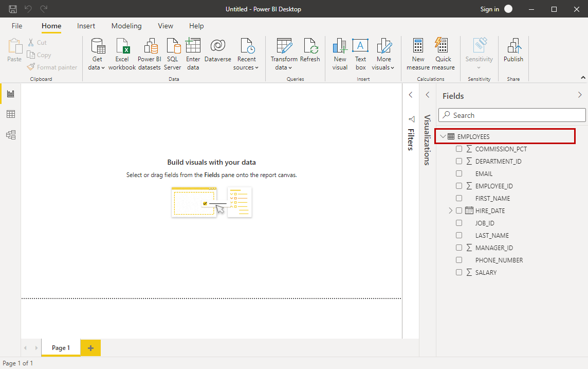Insert a New visual
This screenshot has height=369, width=588.
point(340,54)
